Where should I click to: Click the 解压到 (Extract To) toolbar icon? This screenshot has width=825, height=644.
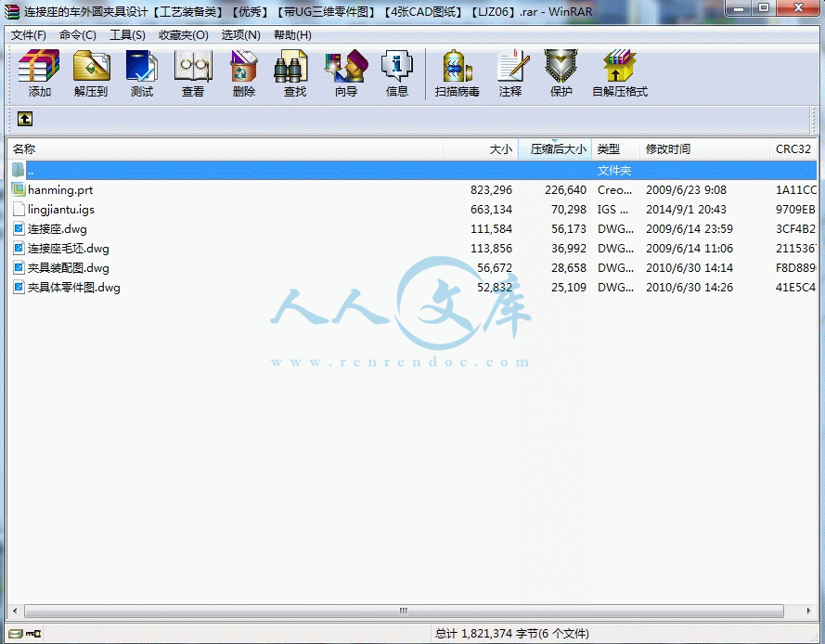coord(91,73)
